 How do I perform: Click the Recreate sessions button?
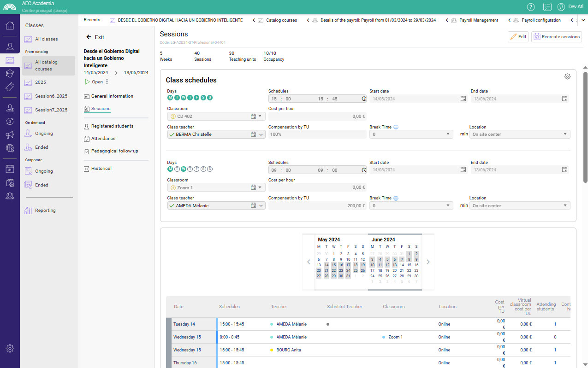pos(556,37)
